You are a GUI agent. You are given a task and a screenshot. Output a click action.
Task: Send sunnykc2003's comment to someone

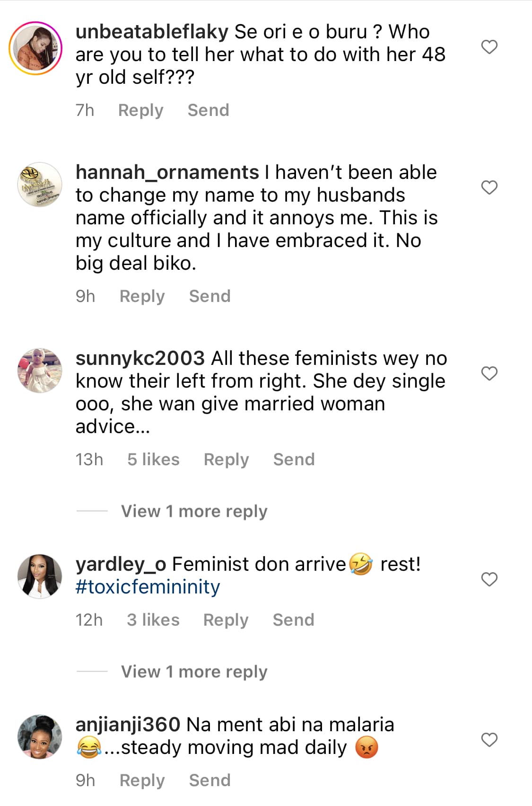pos(294,460)
